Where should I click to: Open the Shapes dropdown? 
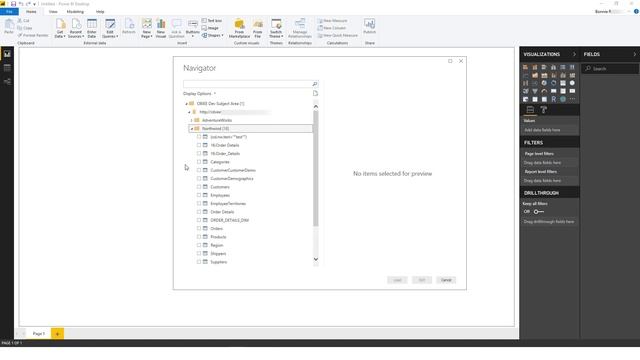pos(212,35)
